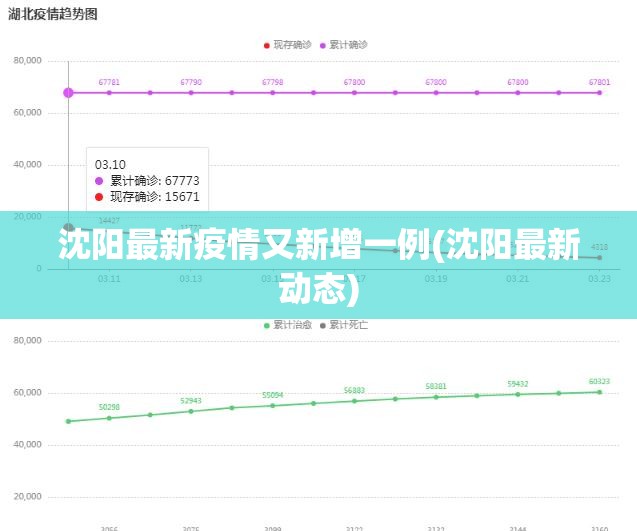Click the data label 67790
Image resolution: width=637 pixels, height=531 pixels.
coord(191,82)
